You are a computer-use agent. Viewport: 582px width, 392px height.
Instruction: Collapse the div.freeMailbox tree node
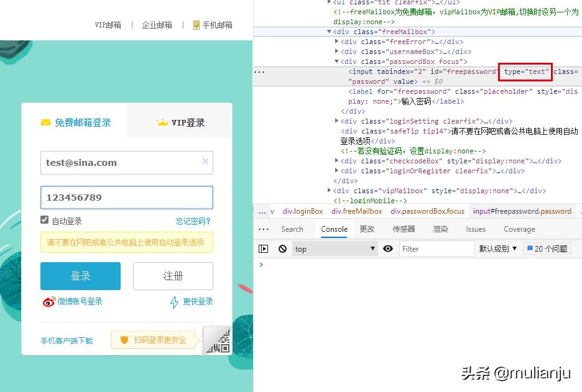pyautogui.click(x=328, y=32)
